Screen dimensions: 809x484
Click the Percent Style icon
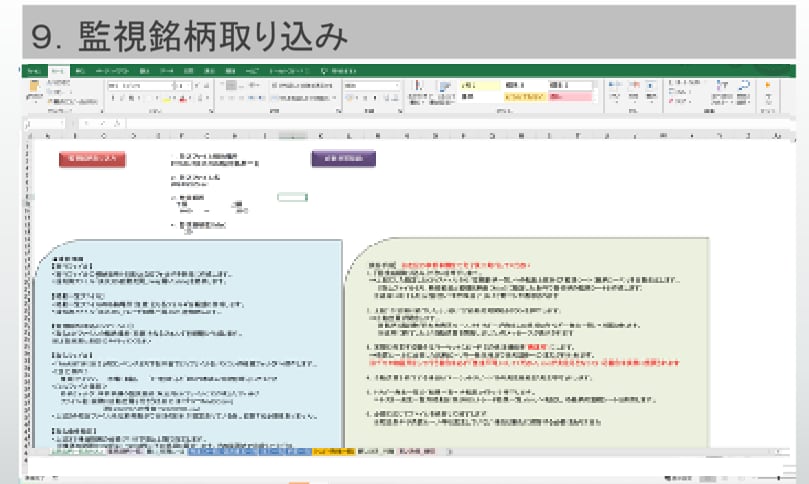point(364,98)
